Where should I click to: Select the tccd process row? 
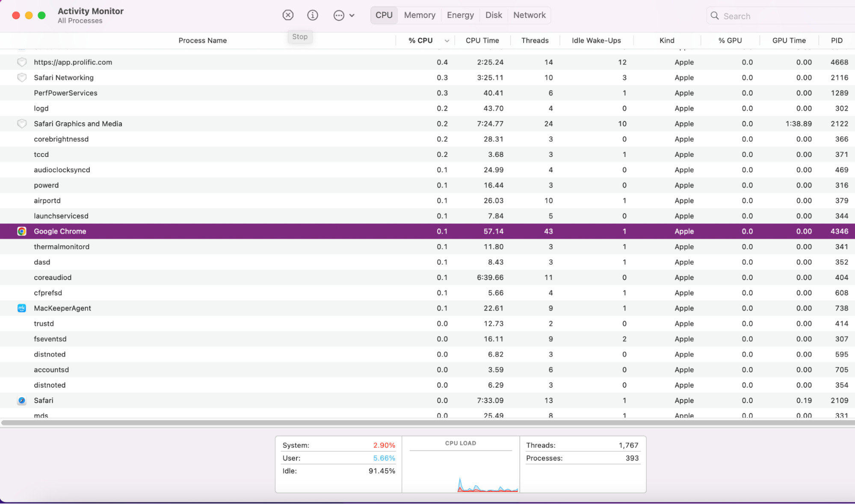click(427, 154)
